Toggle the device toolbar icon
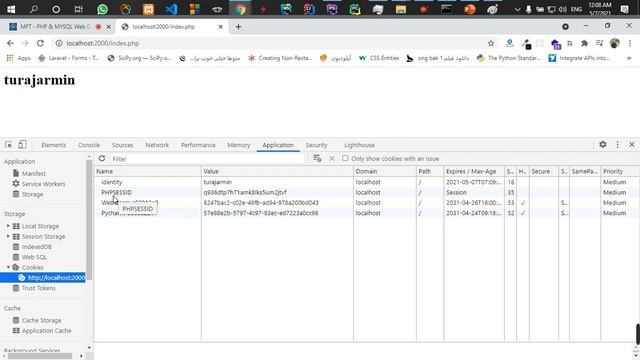 (x=22, y=144)
